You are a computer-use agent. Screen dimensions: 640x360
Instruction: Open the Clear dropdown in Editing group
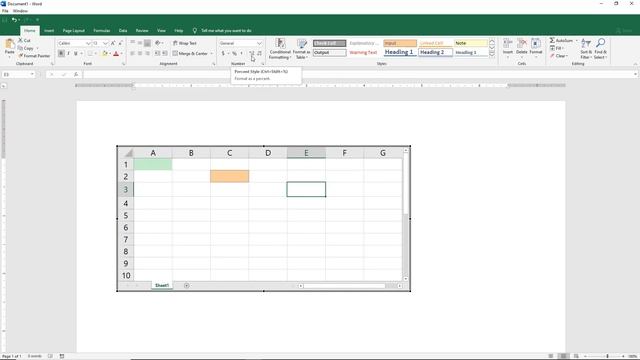558,56
